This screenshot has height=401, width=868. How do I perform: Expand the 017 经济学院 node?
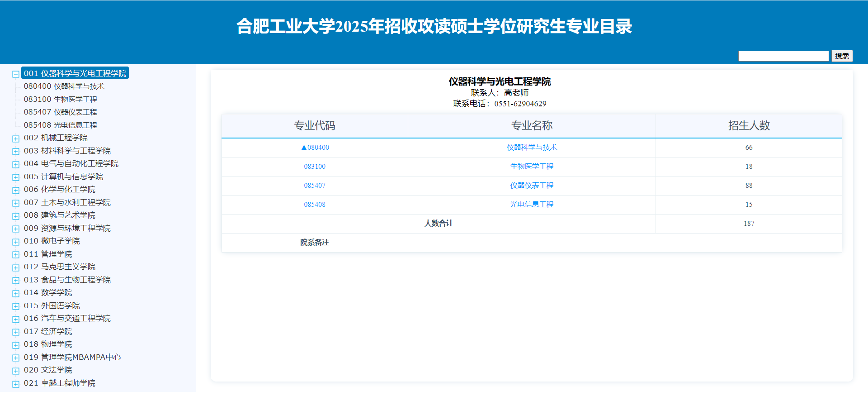click(x=16, y=332)
